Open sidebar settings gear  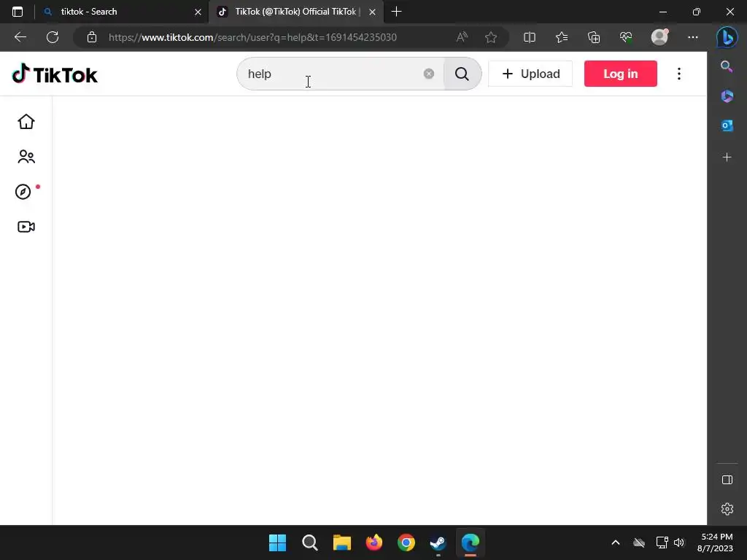click(727, 509)
